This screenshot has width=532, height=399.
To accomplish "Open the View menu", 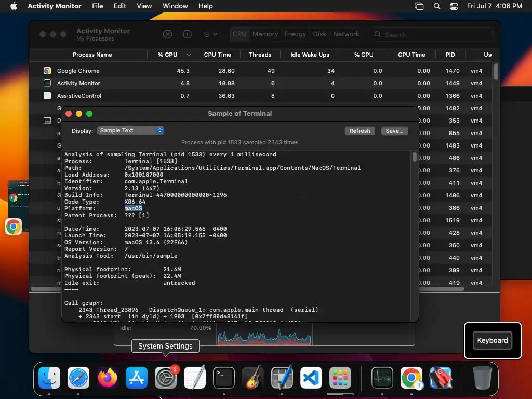I will [x=144, y=6].
